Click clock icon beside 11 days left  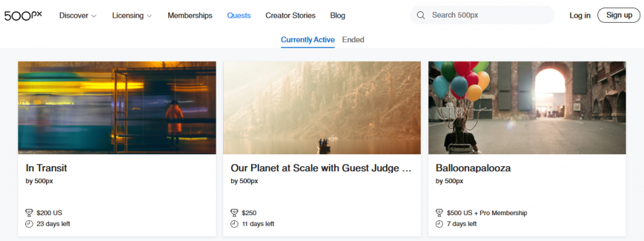coord(234,224)
